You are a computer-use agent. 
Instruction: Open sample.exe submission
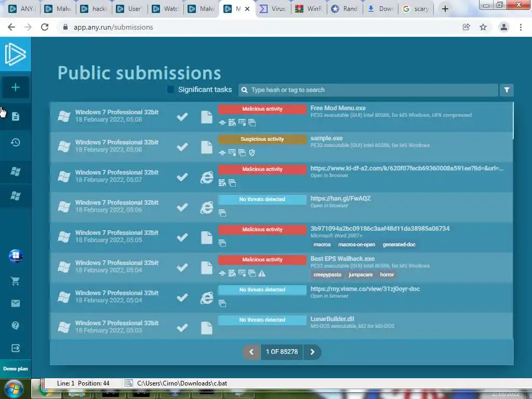[326, 138]
